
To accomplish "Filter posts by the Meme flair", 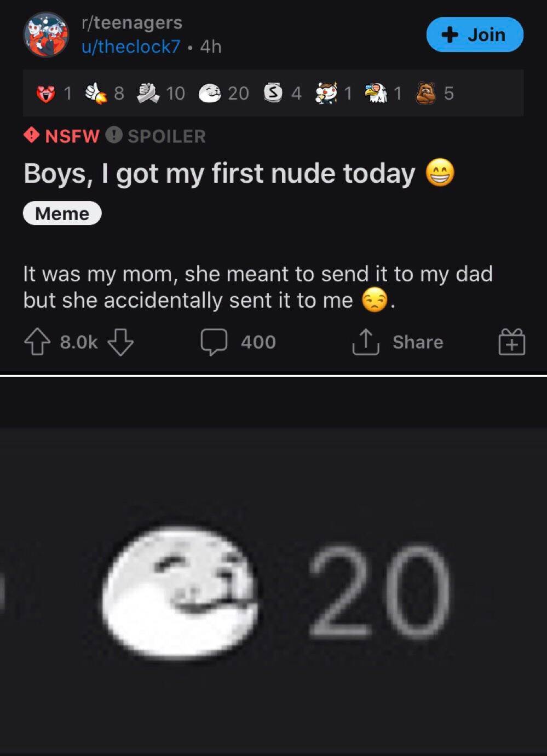I will 62,213.
